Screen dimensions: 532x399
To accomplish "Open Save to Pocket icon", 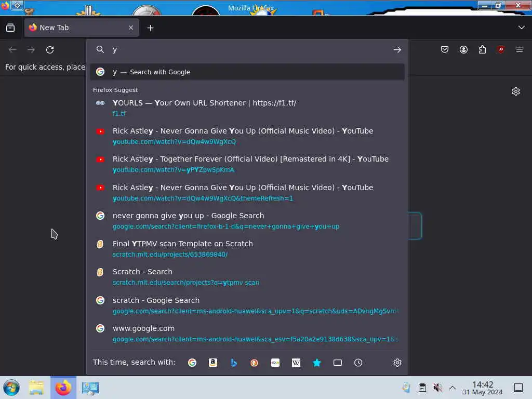I will tap(445, 49).
